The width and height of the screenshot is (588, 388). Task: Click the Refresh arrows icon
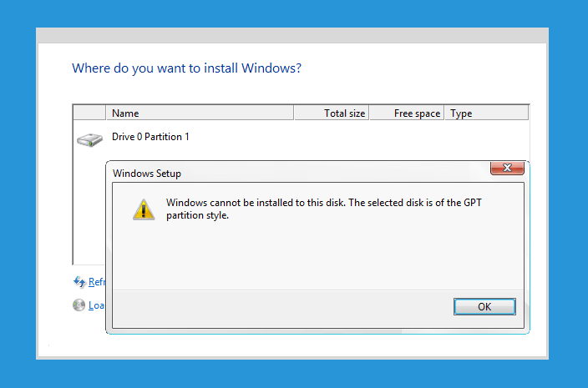[x=79, y=282]
